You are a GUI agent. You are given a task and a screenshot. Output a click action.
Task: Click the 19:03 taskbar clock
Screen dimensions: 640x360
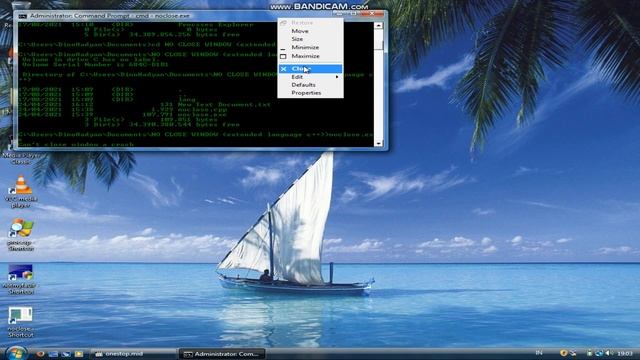[x=625, y=353]
